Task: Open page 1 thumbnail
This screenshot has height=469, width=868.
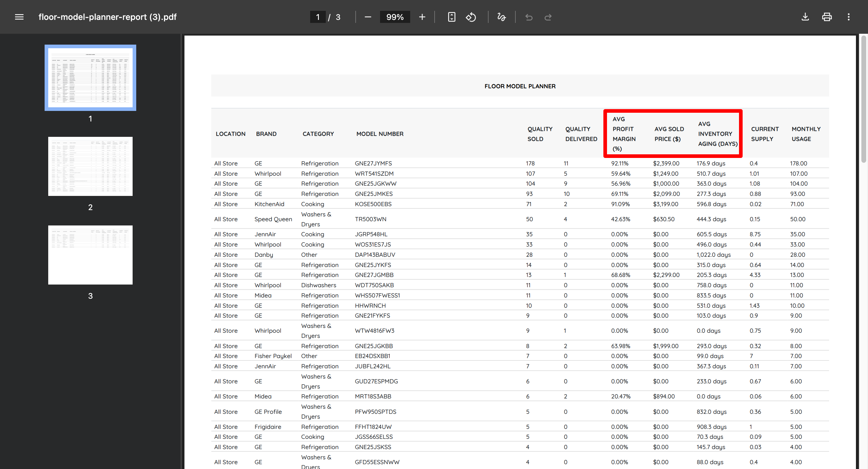Action: click(90, 78)
